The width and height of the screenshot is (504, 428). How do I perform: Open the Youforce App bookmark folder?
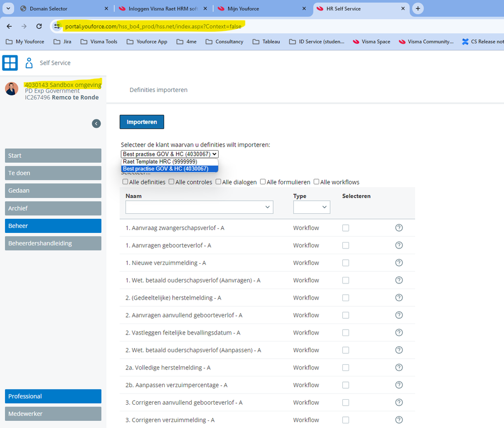point(147,41)
